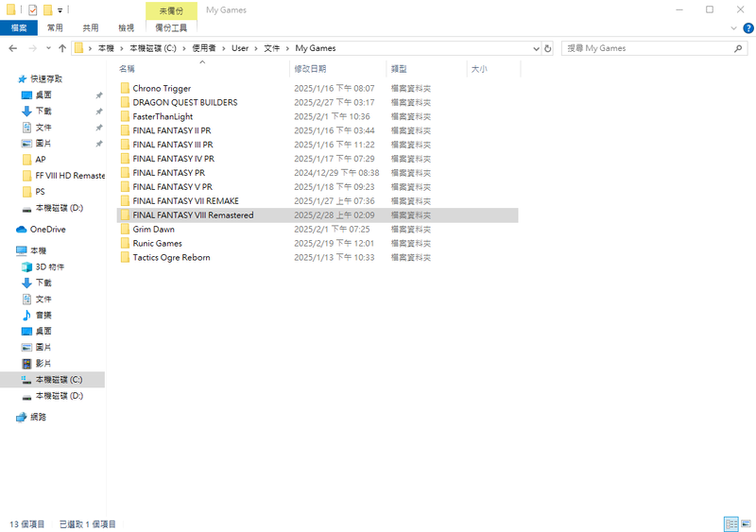
Task: Select the FINAL FANTASY IV PR folder
Action: (174, 159)
